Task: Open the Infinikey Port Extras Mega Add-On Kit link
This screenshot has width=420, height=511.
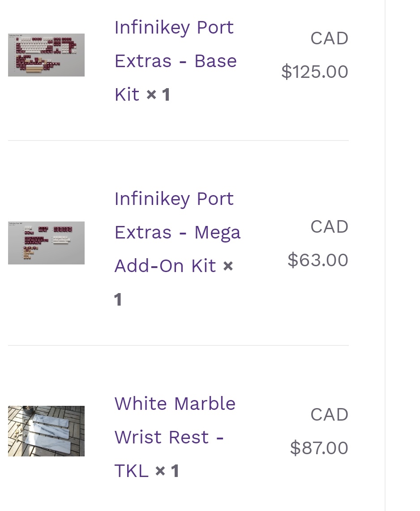Action: tap(177, 232)
